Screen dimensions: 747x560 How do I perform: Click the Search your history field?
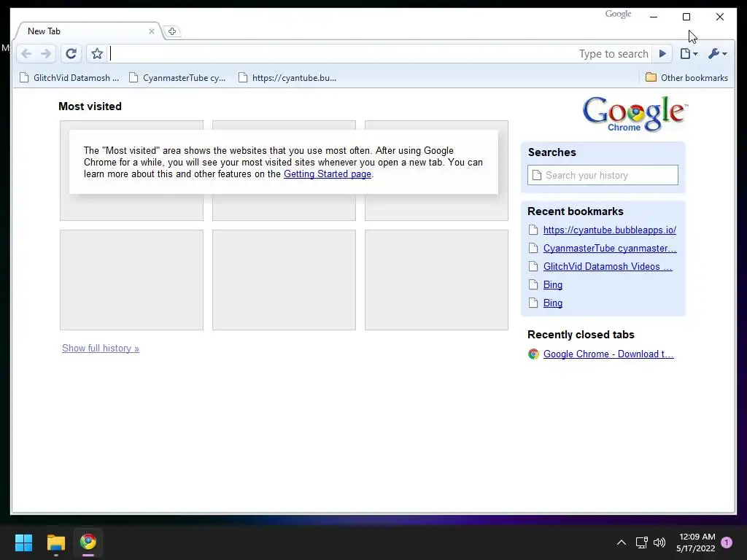coord(603,175)
